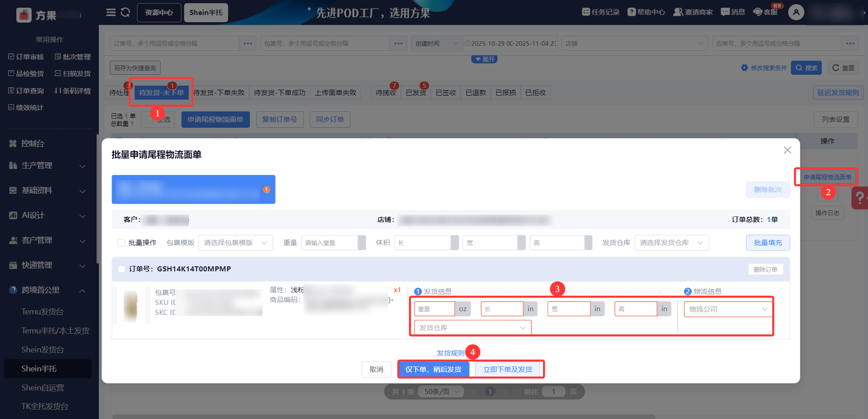Image resolution: width=868 pixels, height=419 pixels.
Task: Open 订单查询 shortcut
Action: [26, 91]
